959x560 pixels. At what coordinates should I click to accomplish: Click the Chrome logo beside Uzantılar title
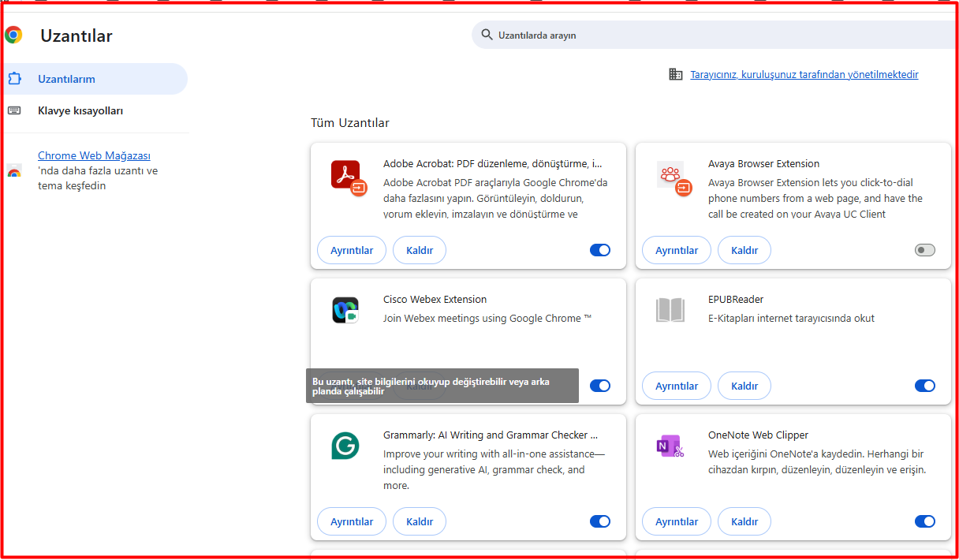click(x=13, y=35)
